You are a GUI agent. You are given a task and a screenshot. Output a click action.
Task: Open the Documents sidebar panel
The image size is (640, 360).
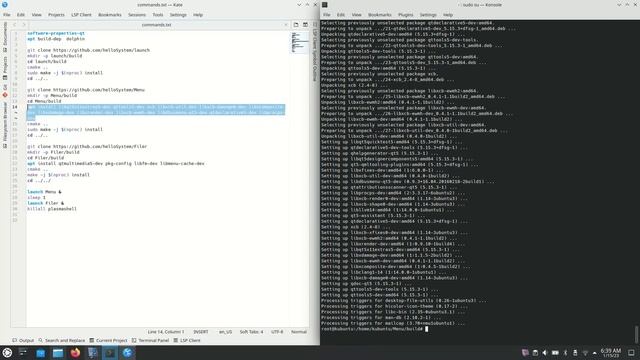coord(5,37)
